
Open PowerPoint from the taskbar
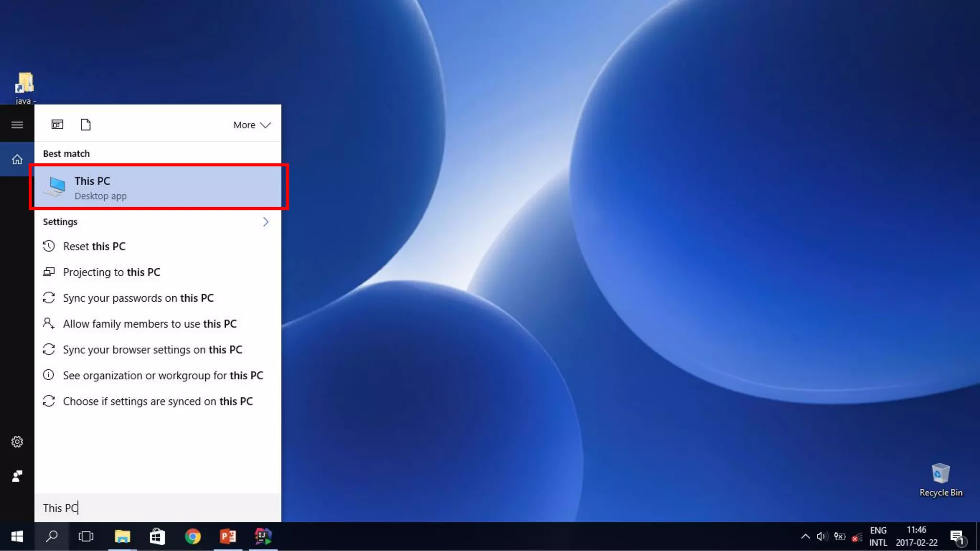point(228,537)
